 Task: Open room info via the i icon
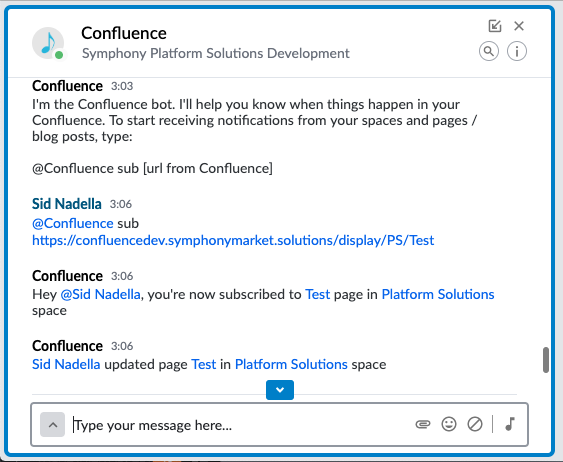[x=517, y=51]
